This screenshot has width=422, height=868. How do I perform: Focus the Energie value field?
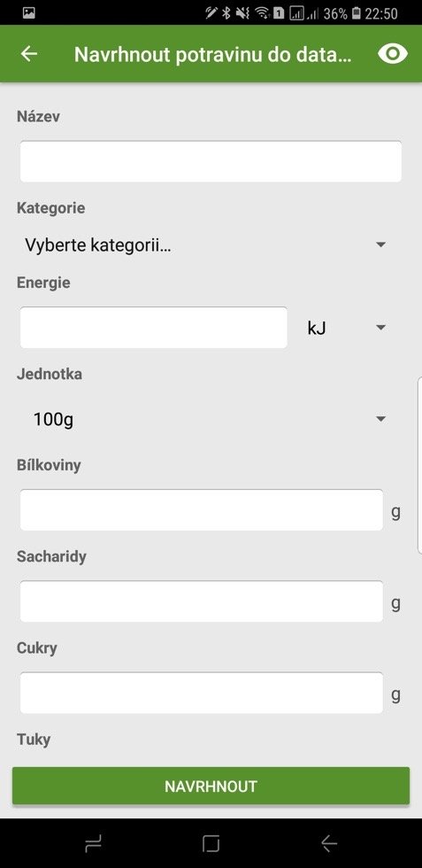[x=154, y=328]
